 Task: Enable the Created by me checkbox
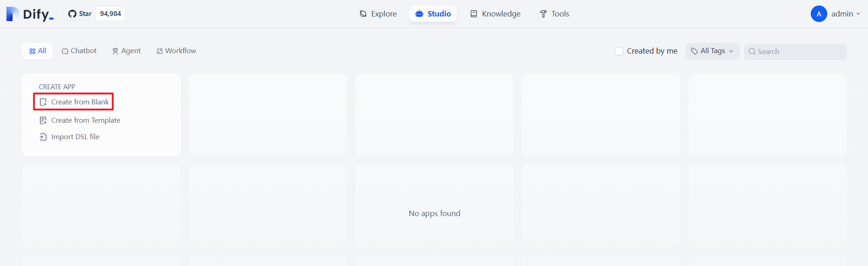click(619, 51)
